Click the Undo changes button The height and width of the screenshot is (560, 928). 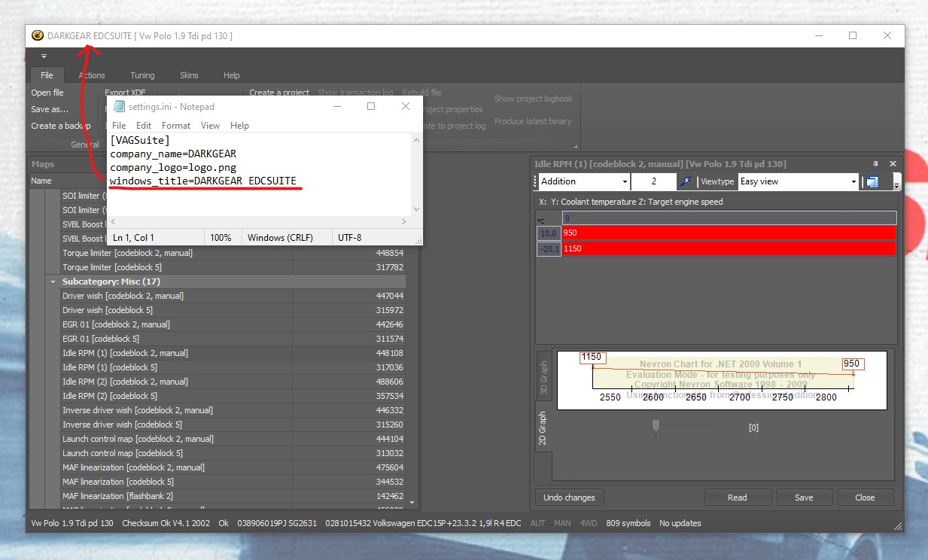pyautogui.click(x=569, y=498)
